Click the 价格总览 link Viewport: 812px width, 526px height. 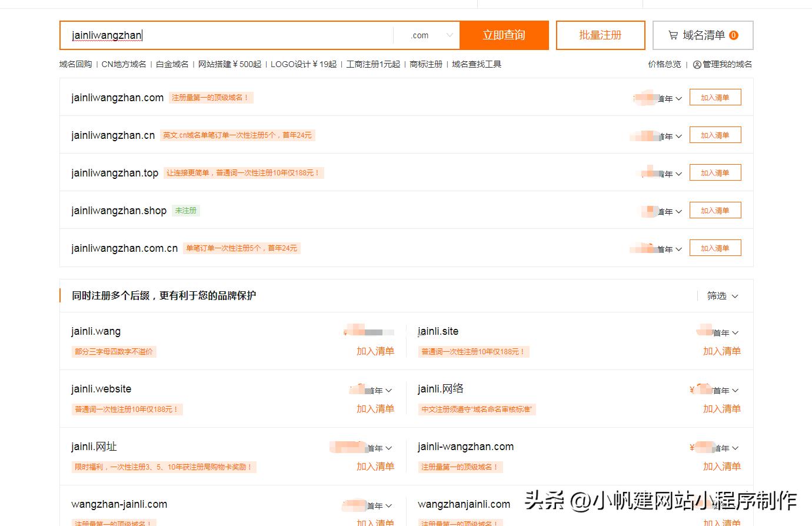click(664, 64)
